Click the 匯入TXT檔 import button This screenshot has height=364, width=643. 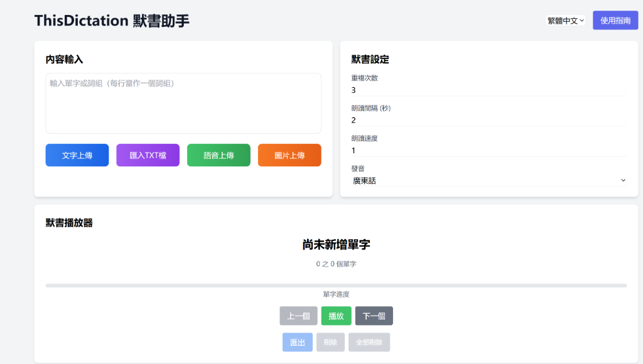[148, 154]
